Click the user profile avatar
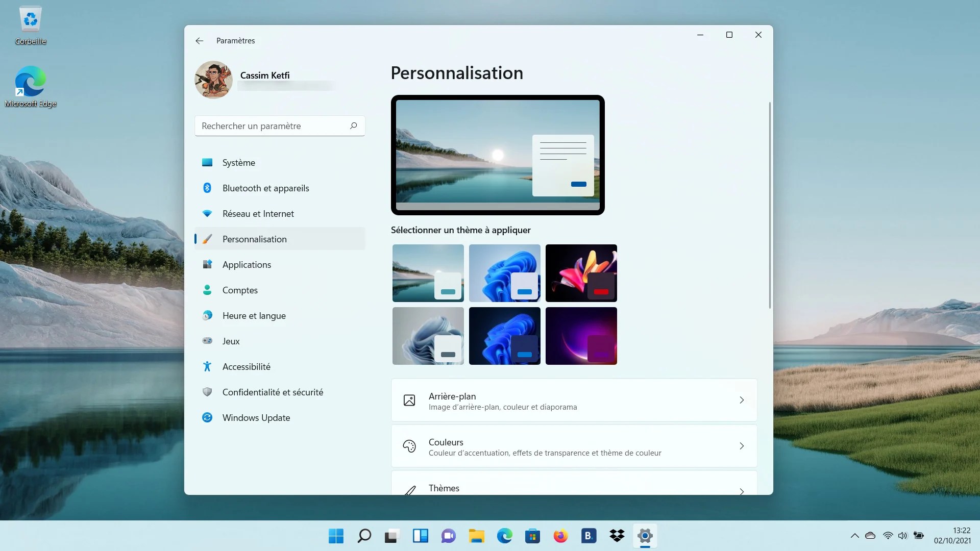Viewport: 980px width, 551px height. point(213,80)
